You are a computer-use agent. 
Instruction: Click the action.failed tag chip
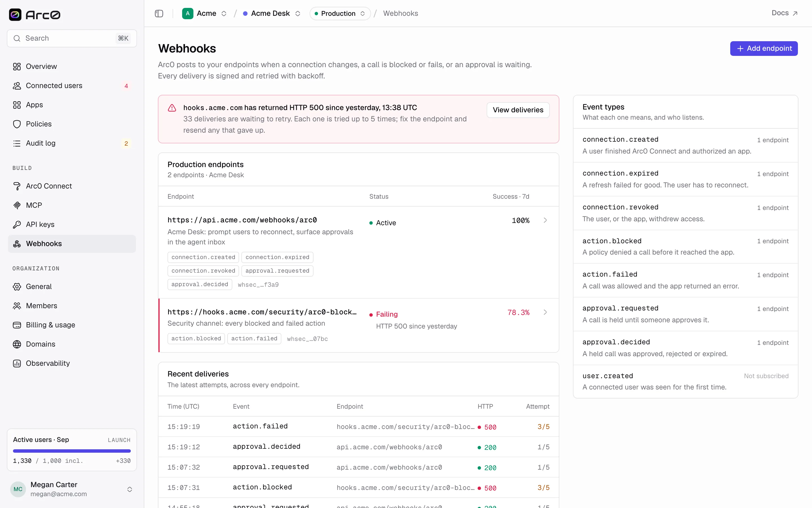click(254, 339)
